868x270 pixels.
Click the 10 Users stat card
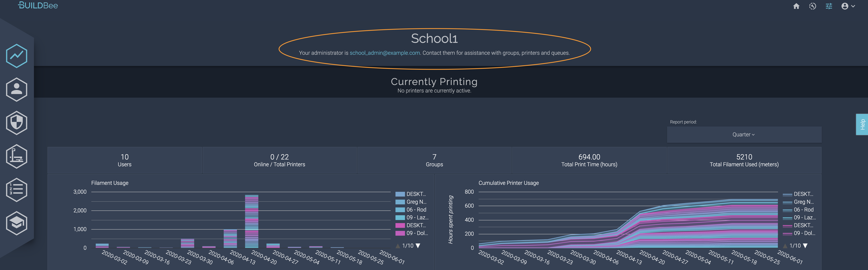[x=125, y=160]
